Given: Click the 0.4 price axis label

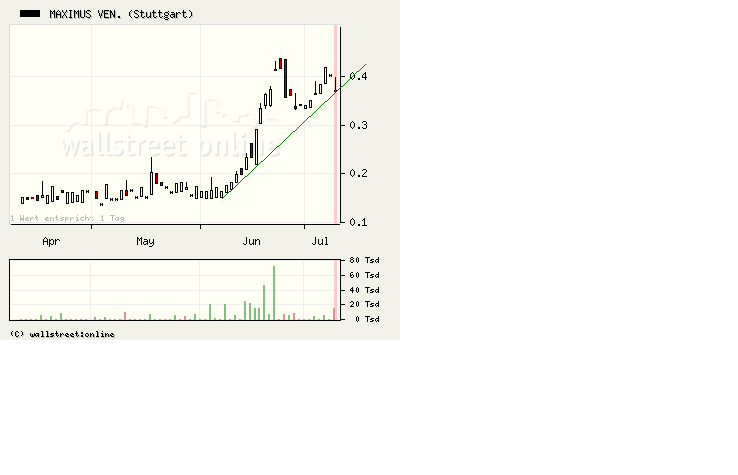Looking at the screenshot, I should [x=358, y=76].
